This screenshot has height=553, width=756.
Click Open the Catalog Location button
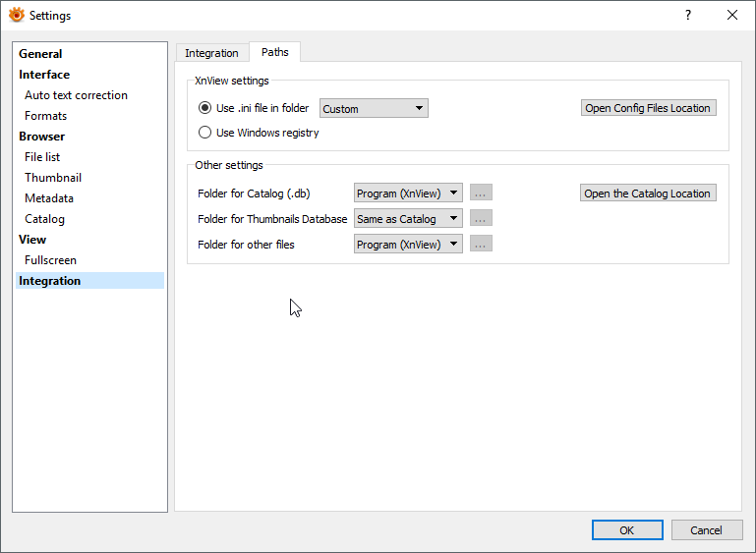click(648, 194)
